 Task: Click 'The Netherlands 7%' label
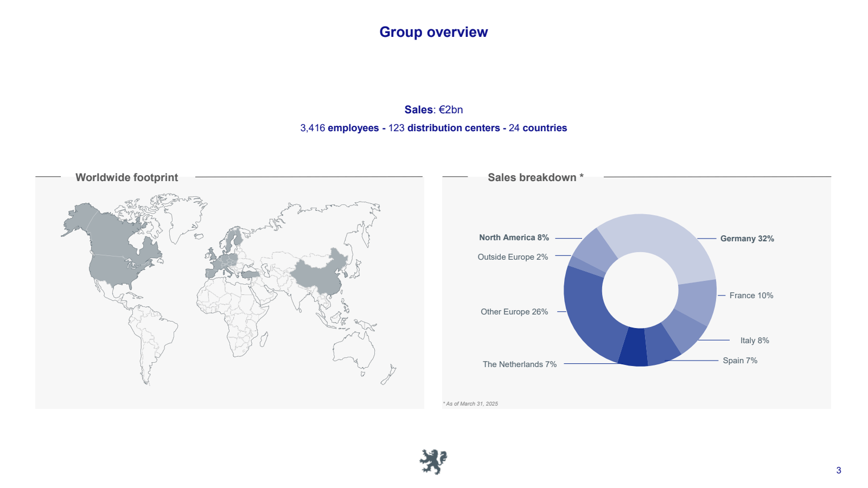tap(520, 364)
